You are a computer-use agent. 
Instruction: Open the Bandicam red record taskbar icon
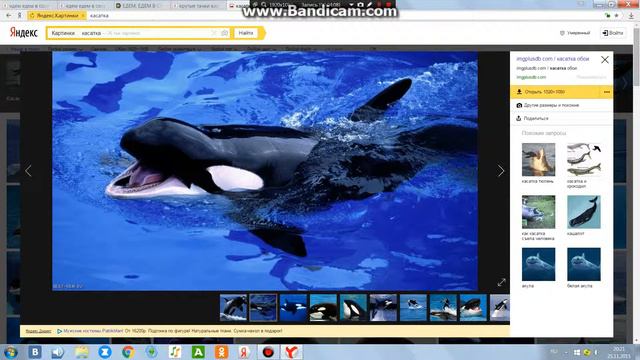268,352
